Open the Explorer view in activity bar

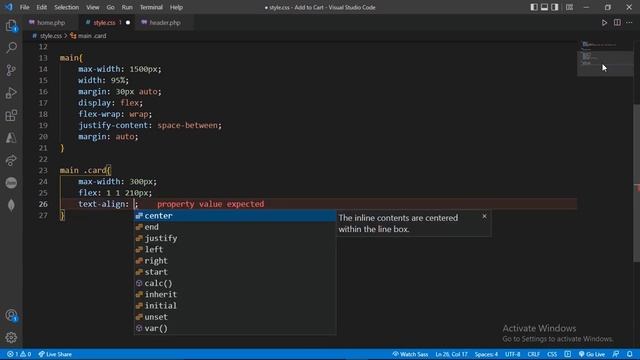tap(11, 25)
